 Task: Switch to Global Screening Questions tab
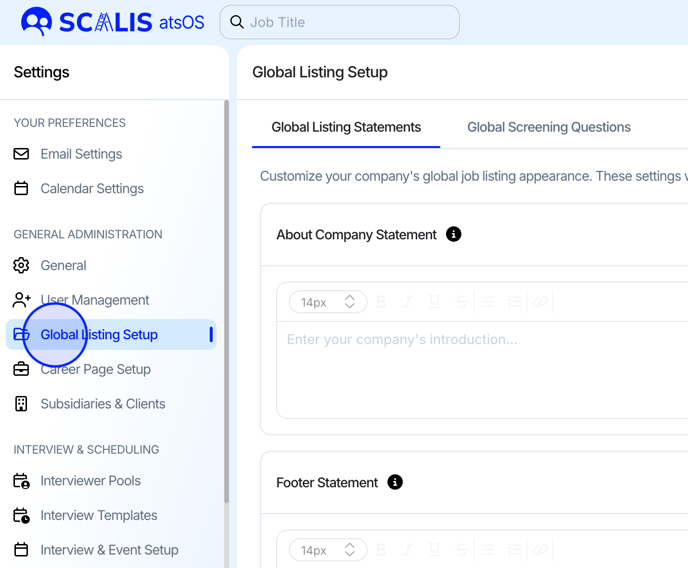549,127
